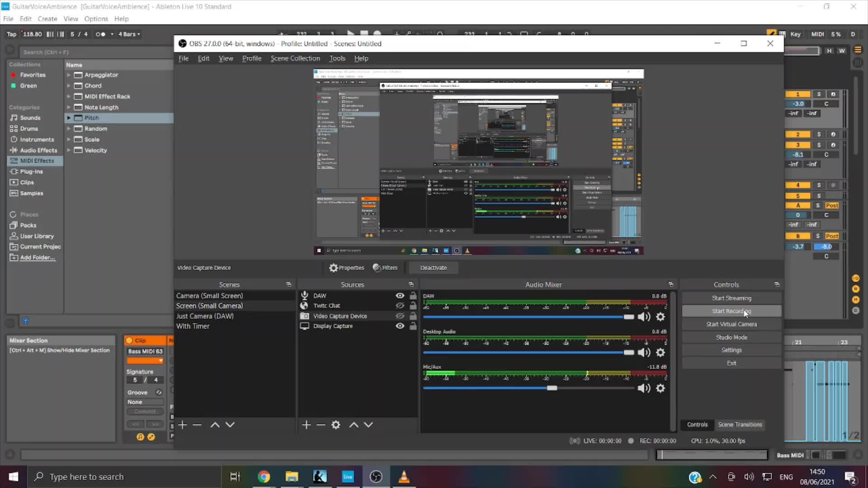
Task: Click the DAW volume slider handle
Action: pos(629,317)
